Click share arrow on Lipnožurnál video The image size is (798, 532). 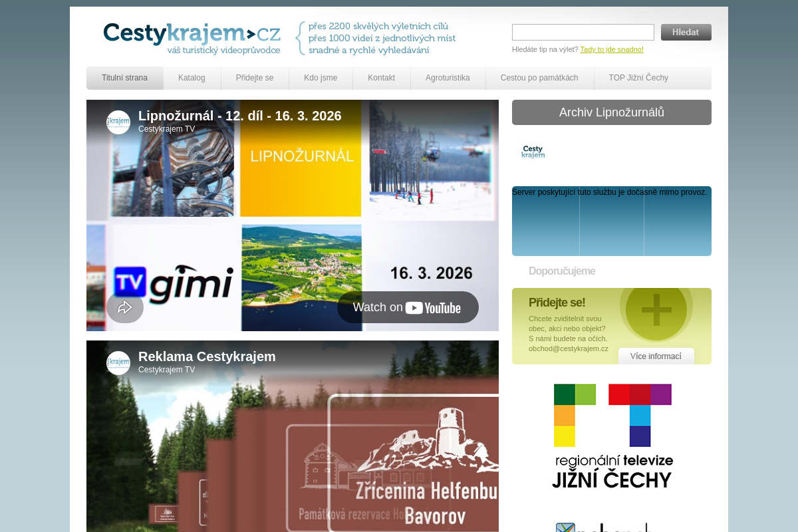tap(125, 307)
